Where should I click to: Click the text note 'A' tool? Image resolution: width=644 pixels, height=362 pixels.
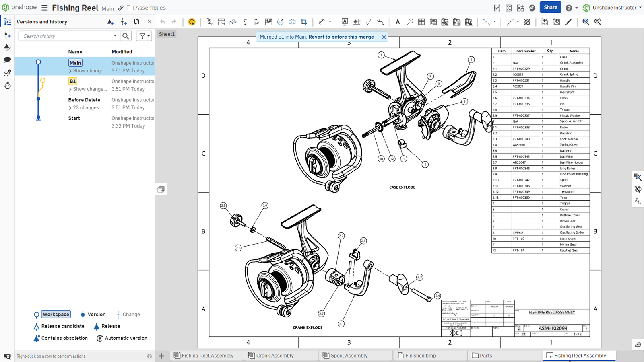coord(398,22)
